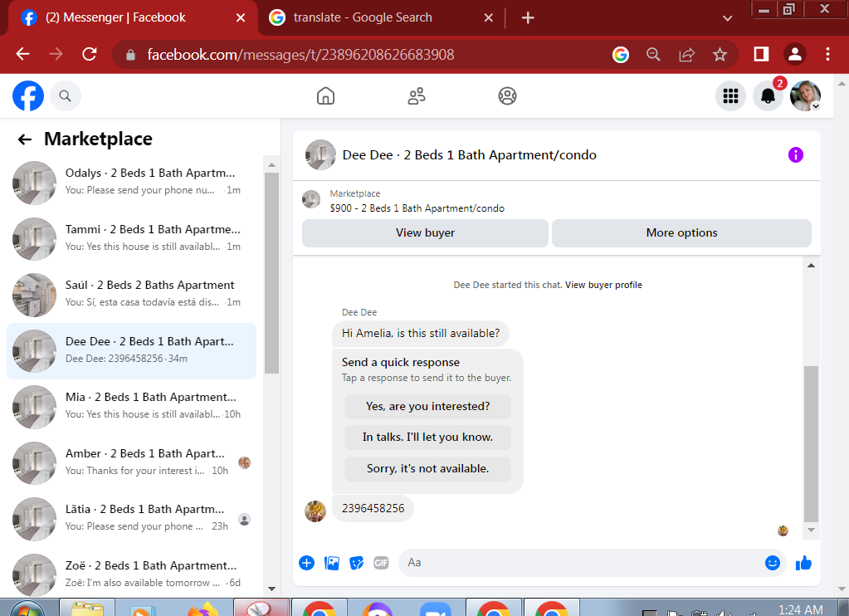This screenshot has width=849, height=616.
Task: Click the conversation list scrollbar thumb
Action: pos(272,273)
